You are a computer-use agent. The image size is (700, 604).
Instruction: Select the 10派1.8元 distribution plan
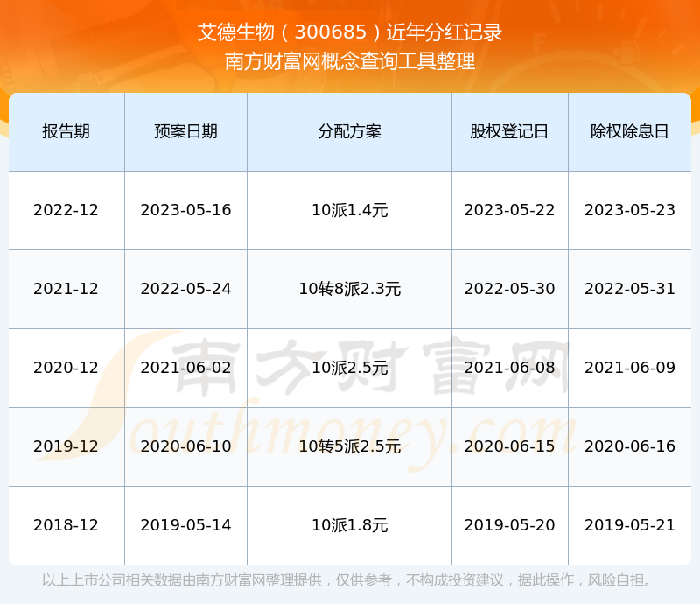pyautogui.click(x=349, y=525)
